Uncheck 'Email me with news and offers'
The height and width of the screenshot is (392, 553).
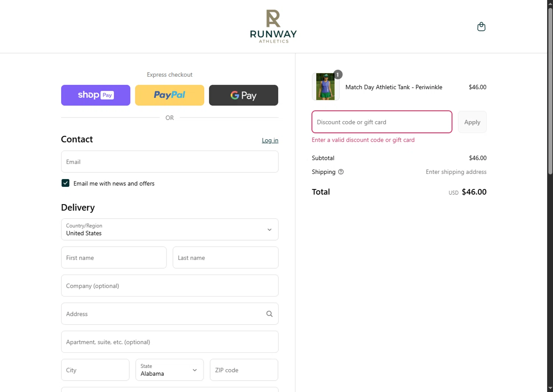(65, 183)
